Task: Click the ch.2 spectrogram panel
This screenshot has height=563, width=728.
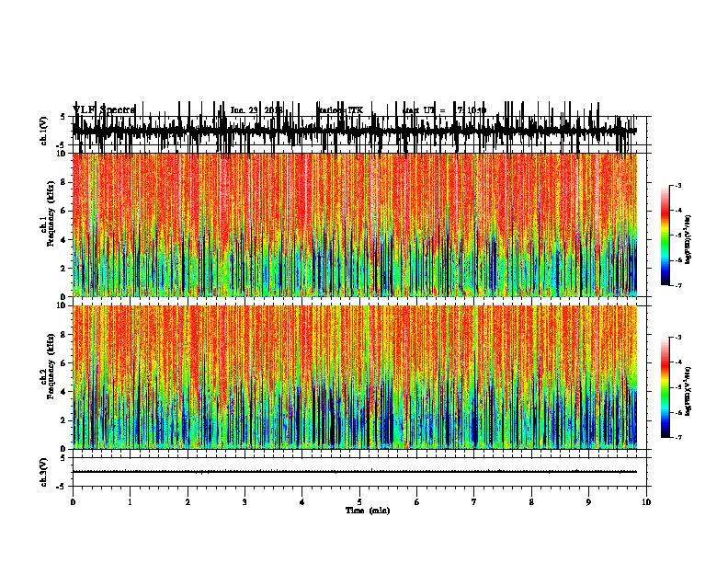Action: tap(355, 377)
